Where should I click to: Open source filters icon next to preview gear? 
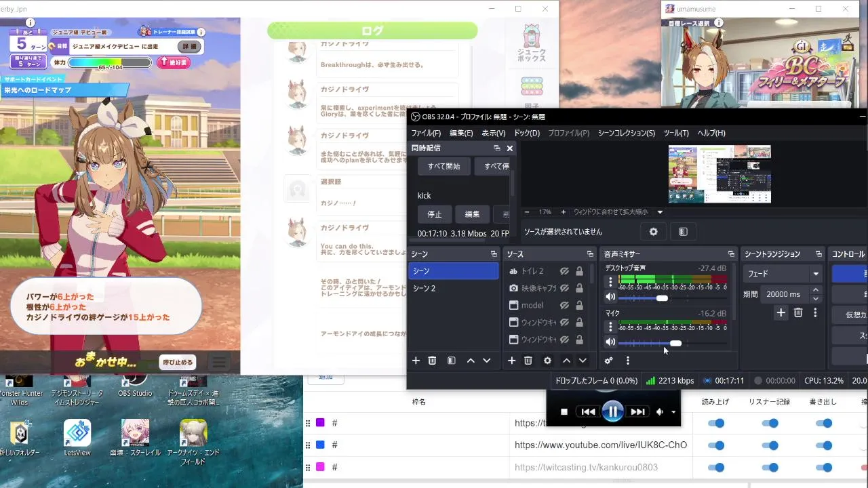(683, 232)
